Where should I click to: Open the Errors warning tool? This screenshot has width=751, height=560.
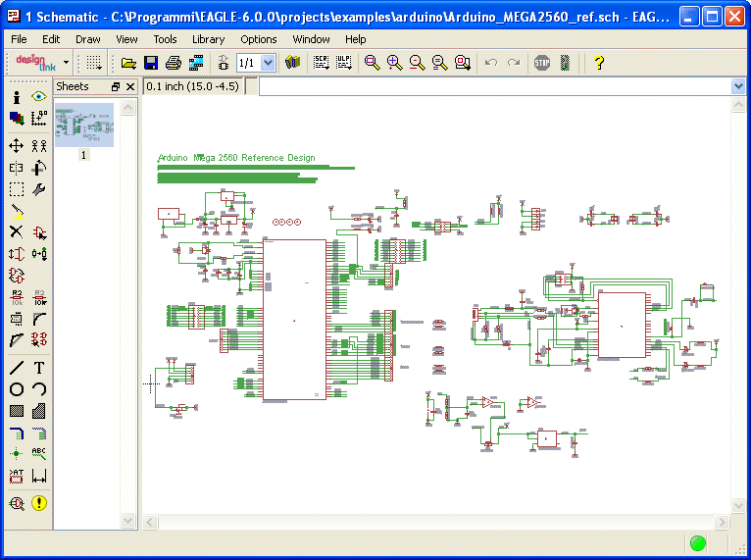pos(39,503)
